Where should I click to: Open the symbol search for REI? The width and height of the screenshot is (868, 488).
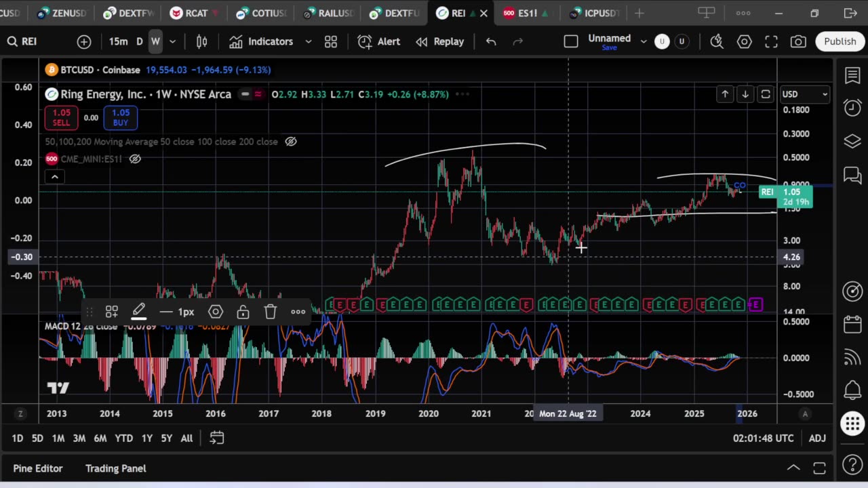(22, 41)
